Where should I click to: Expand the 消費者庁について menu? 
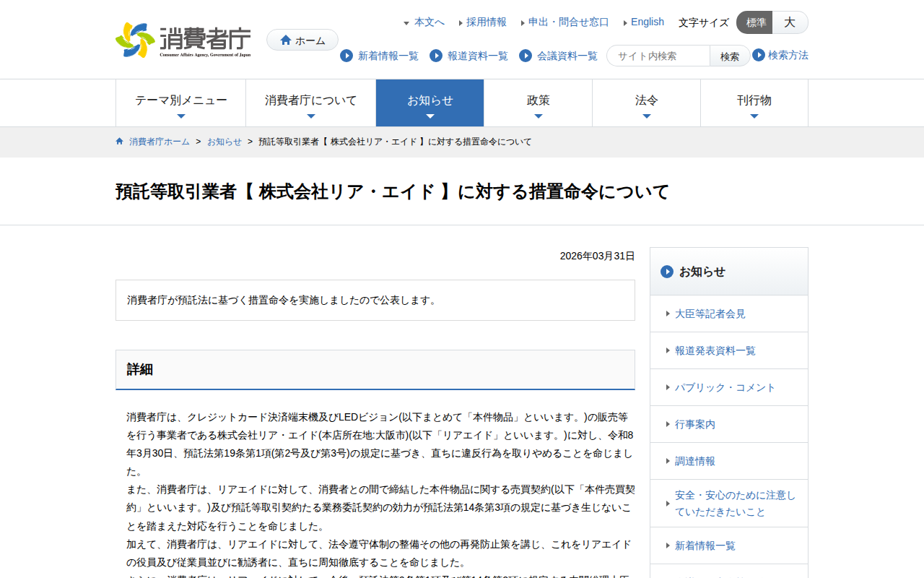[x=311, y=103]
